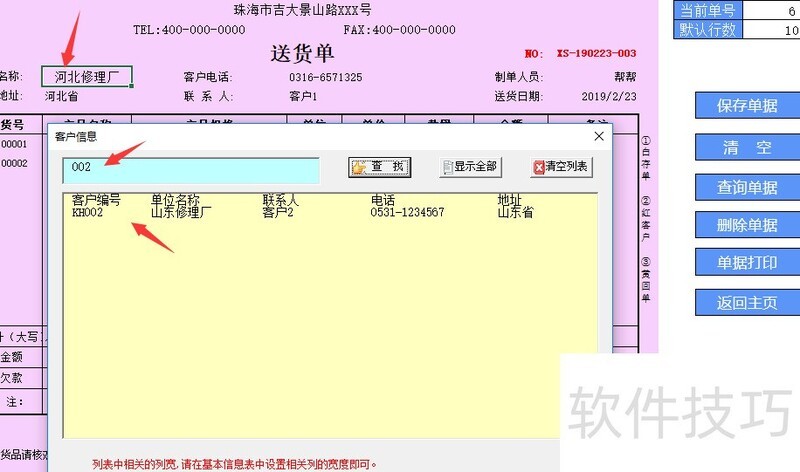Viewport: 800px width, 472px height.
Task: Click phone 0531-1234567 in results
Action: click(x=407, y=212)
